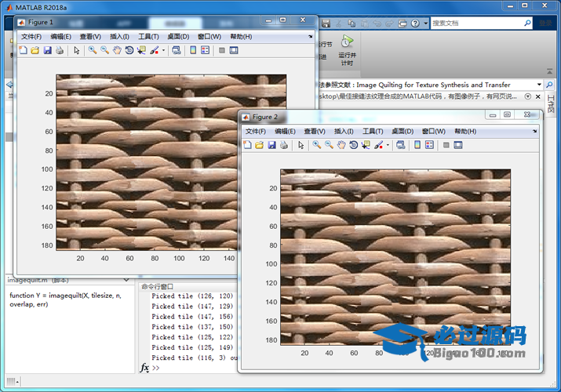Toggle Edit Plot arrow in Figure 1

click(x=76, y=50)
